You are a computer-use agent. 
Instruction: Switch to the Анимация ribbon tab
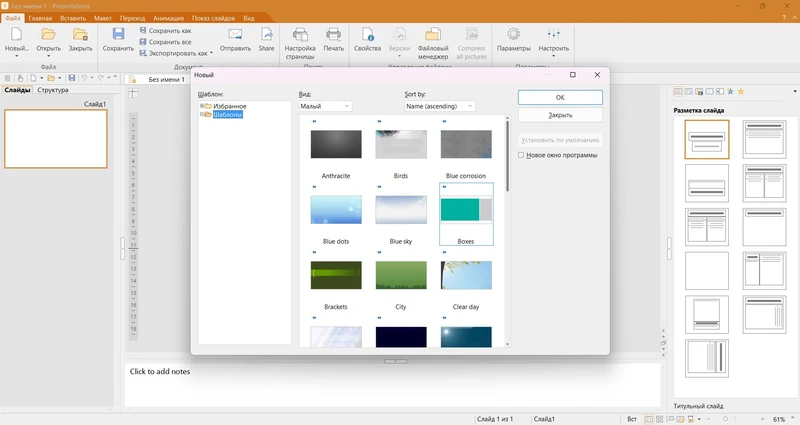[168, 18]
